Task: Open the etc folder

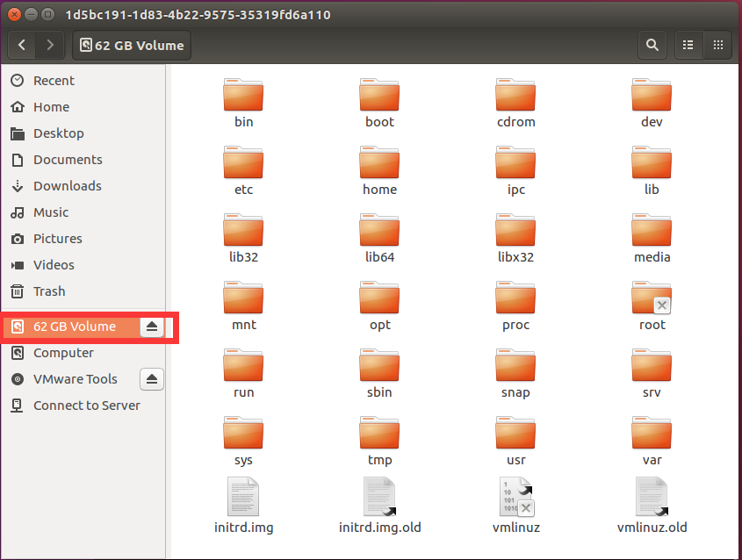Action: 243,169
